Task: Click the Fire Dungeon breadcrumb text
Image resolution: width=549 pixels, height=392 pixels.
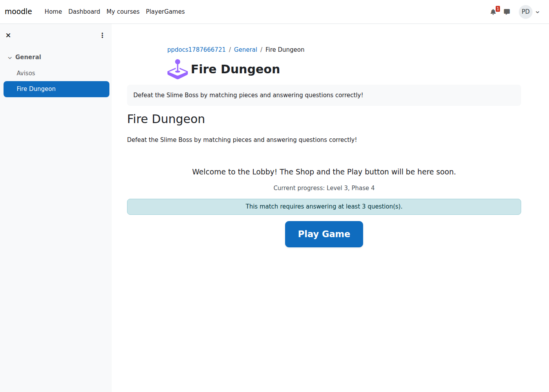Action: (x=285, y=49)
